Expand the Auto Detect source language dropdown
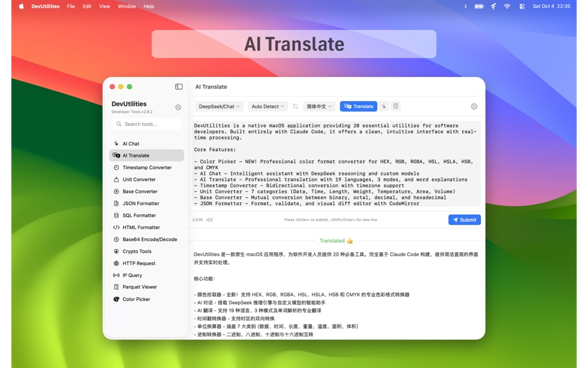 [x=267, y=106]
